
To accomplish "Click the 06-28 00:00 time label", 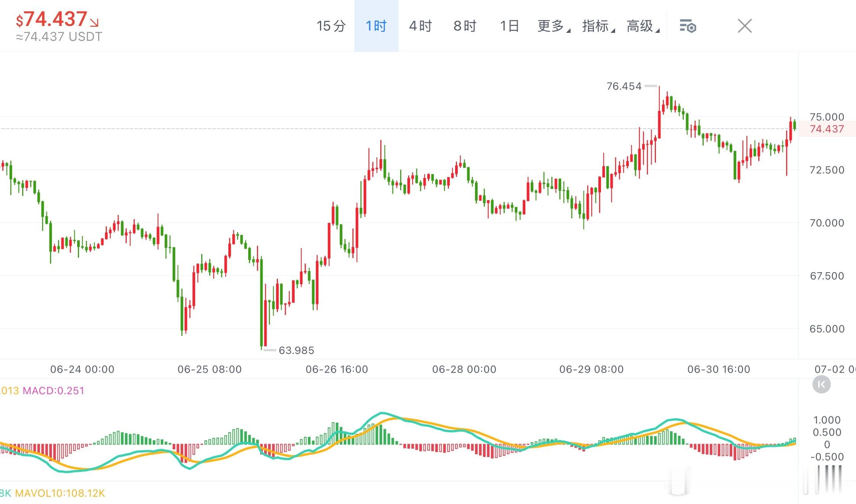I will click(464, 370).
